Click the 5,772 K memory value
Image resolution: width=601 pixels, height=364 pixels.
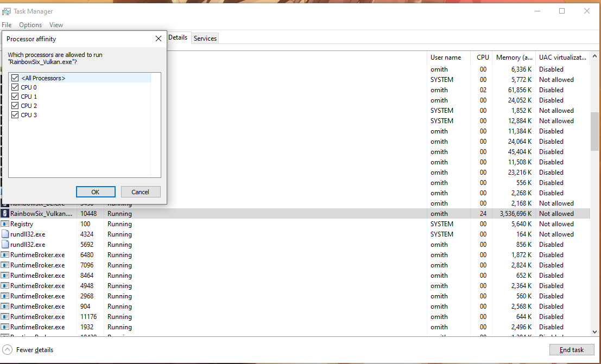[x=521, y=80]
